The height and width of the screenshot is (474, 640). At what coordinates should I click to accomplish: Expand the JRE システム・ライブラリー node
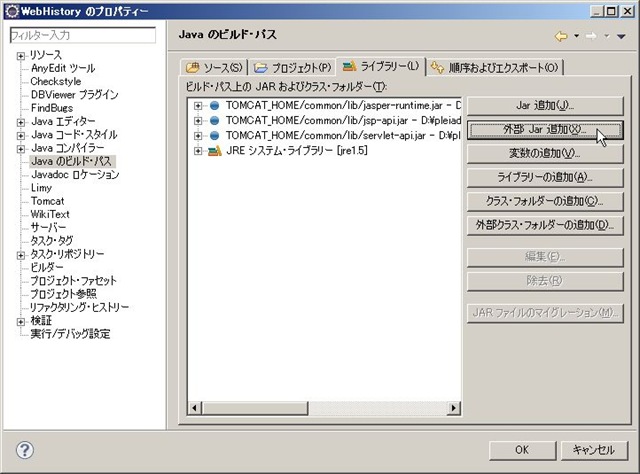[x=198, y=151]
